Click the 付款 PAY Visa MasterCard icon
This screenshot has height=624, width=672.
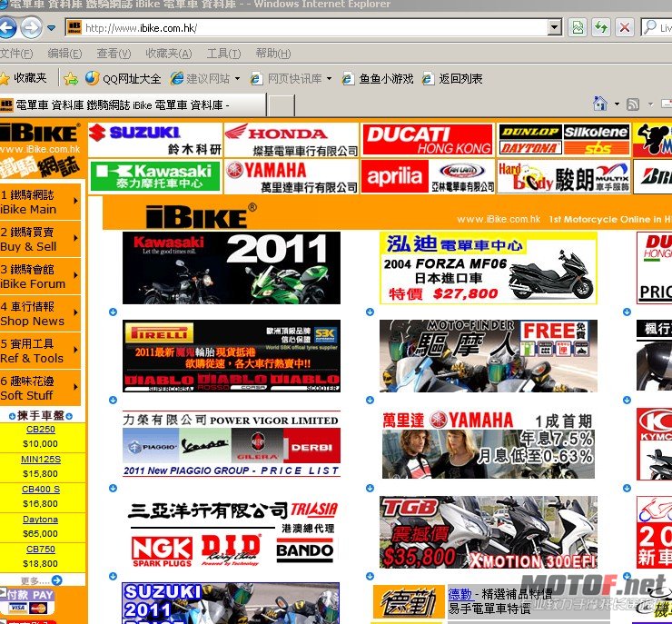coord(28,601)
